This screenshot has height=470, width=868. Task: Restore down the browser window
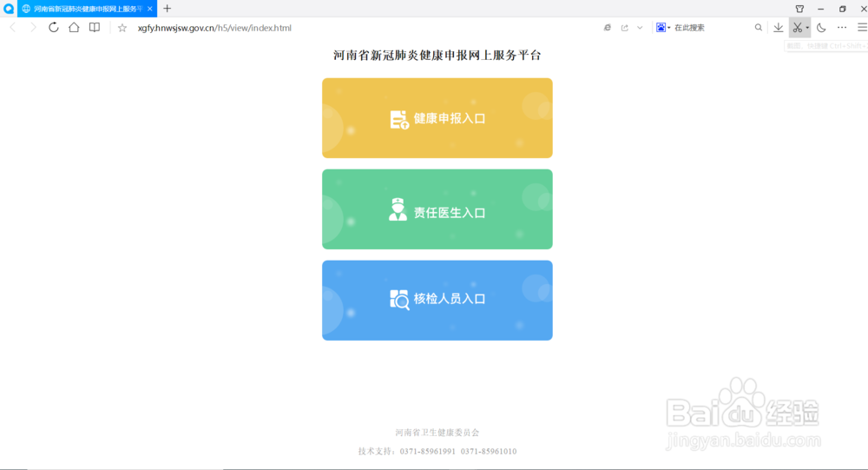pyautogui.click(x=843, y=9)
